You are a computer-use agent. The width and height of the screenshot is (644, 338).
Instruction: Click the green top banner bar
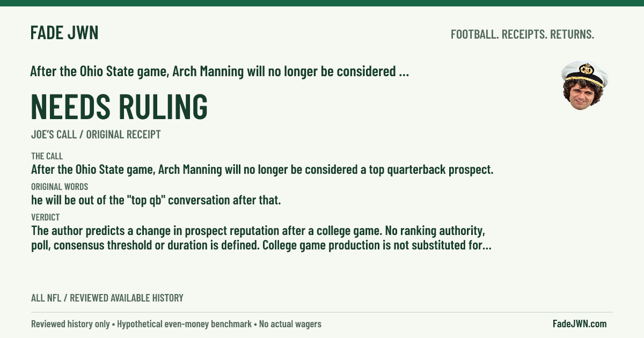(322, 3)
